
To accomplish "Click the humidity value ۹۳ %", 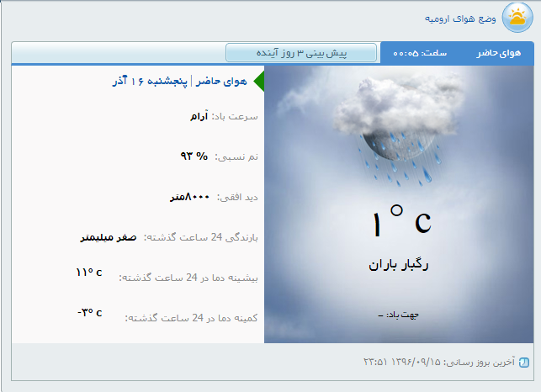I will pos(194,156).
